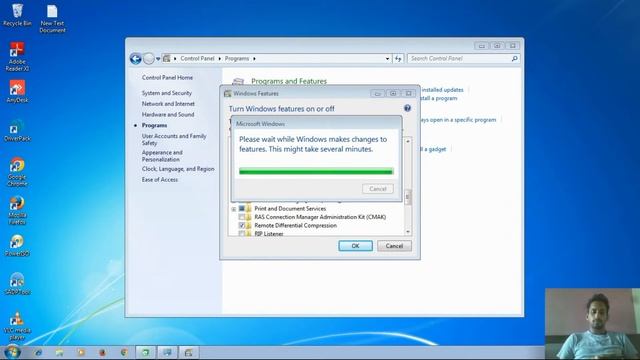The height and width of the screenshot is (360, 640).
Task: Expand the Print and Document Services node
Action: 234,209
